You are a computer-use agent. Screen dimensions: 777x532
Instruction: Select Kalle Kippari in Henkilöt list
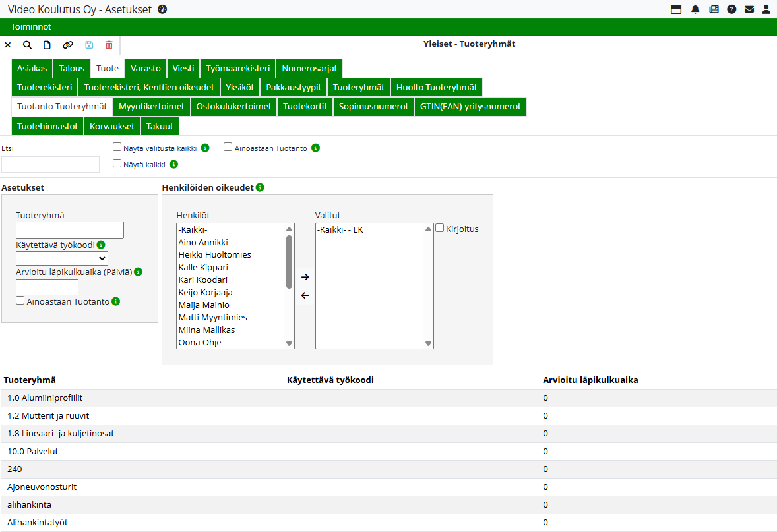[203, 268]
